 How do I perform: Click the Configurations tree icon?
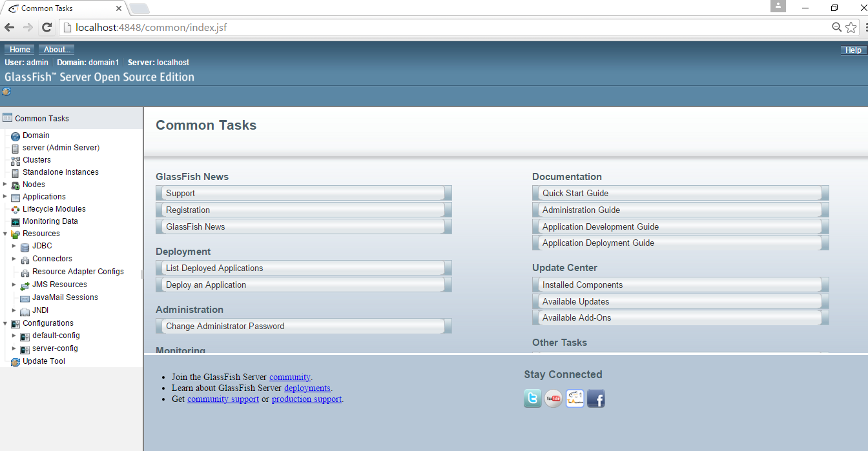pos(15,324)
